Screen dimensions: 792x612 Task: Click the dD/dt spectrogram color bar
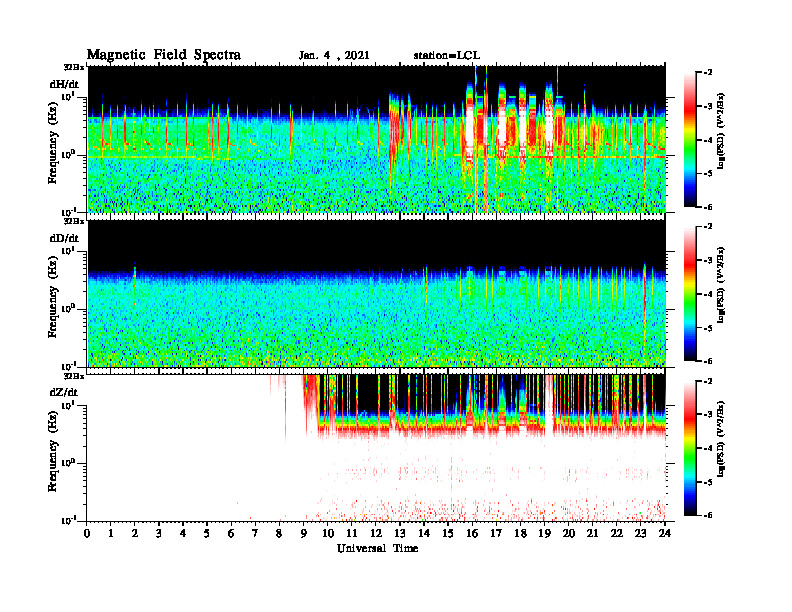[690, 293]
